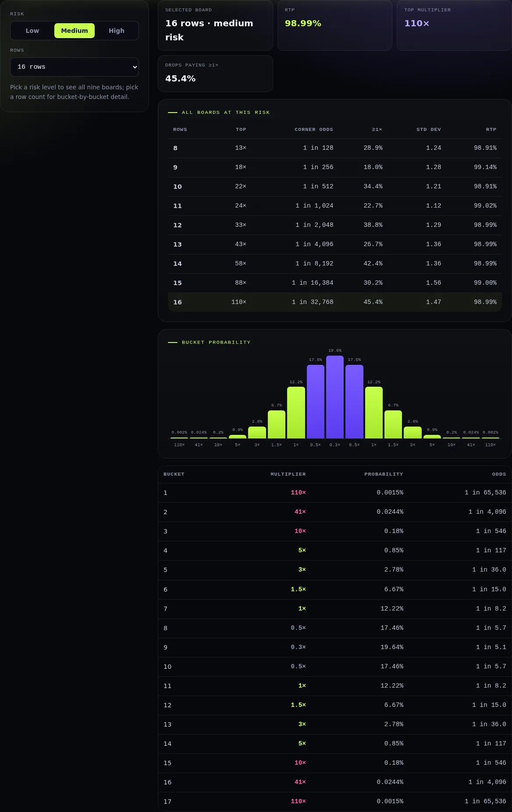The image size is (512, 812).
Task: Click the 58× top multiplier cell
Action: coord(241,264)
